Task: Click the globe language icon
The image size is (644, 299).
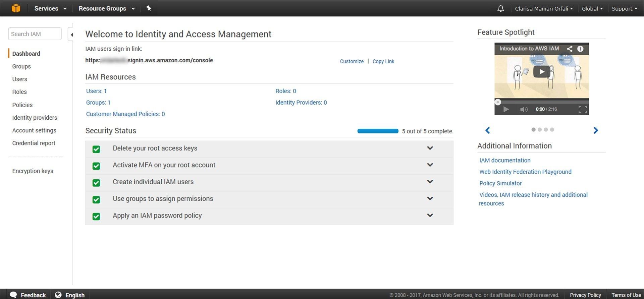Action: (58, 295)
